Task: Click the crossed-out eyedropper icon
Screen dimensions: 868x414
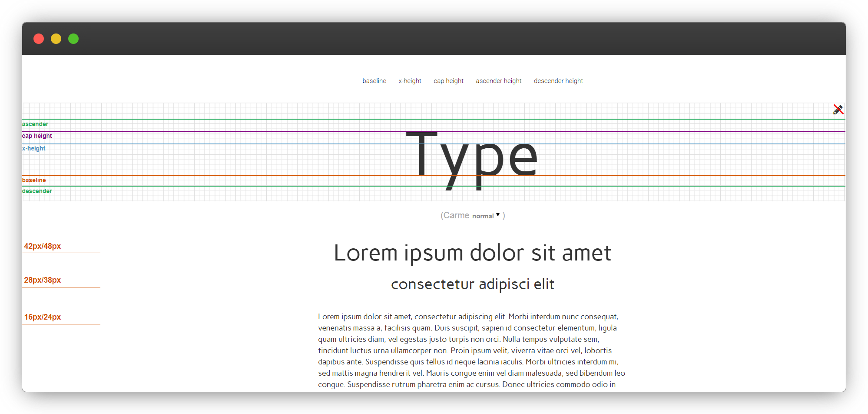Action: pos(838,110)
